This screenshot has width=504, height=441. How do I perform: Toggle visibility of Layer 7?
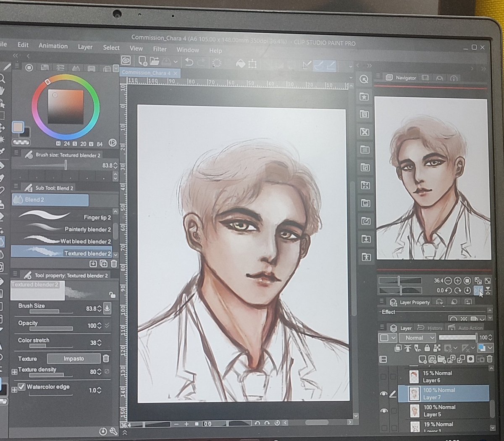pyautogui.click(x=384, y=394)
